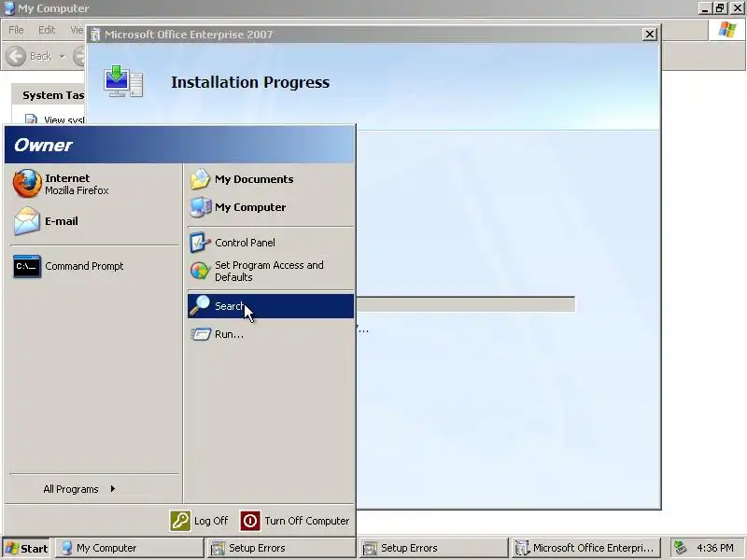Launch Command Prompt icon
The width and height of the screenshot is (747, 560).
[x=27, y=266]
